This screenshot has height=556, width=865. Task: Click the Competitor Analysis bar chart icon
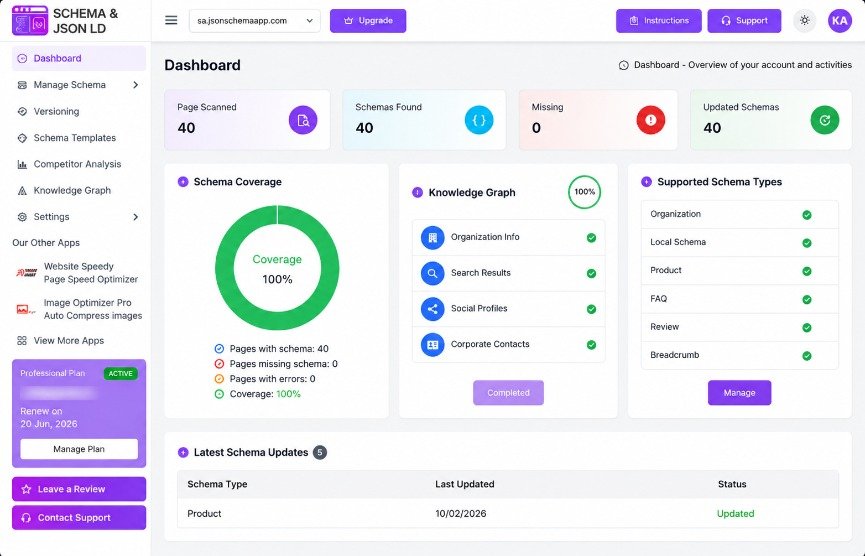click(x=22, y=164)
